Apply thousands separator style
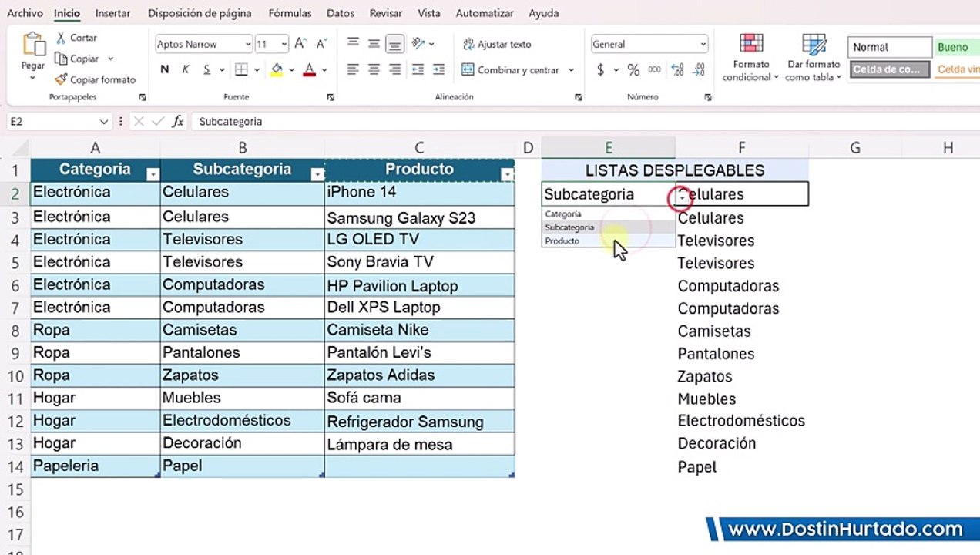The height and width of the screenshot is (555, 980). [655, 69]
